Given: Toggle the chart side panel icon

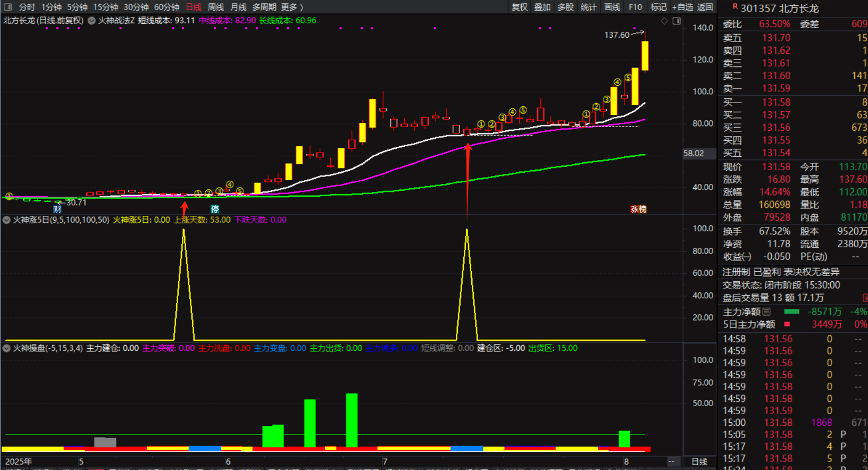Looking at the screenshot, I should point(677,21).
